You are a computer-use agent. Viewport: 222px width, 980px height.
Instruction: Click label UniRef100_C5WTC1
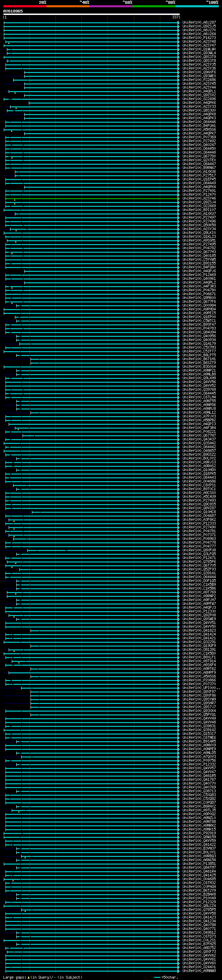(x=199, y=321)
